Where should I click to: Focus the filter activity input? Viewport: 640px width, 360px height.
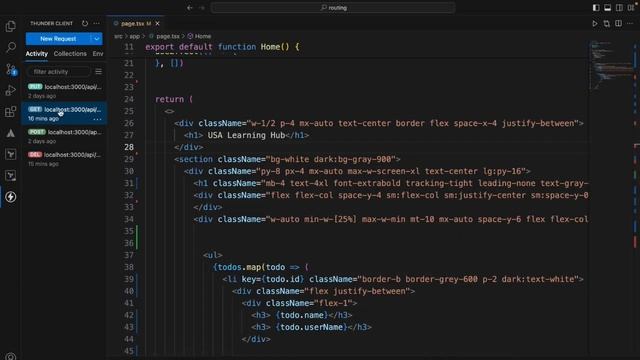[58, 71]
